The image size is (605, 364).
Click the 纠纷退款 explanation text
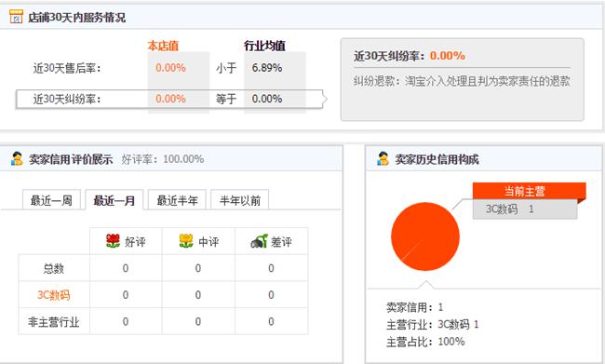(462, 81)
